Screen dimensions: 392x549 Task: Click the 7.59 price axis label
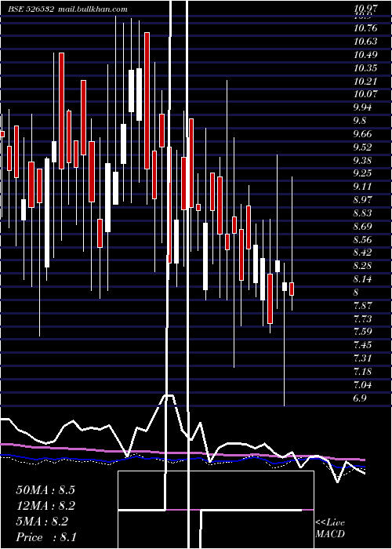363,332
